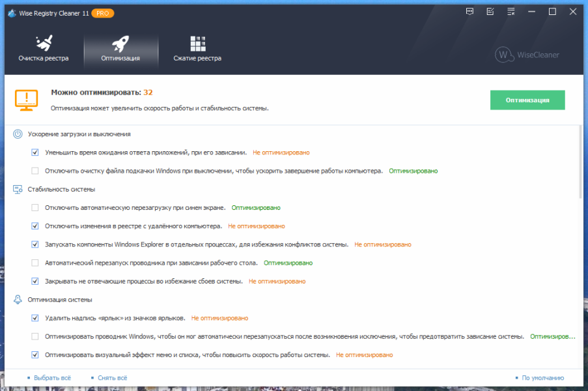Minimize the Wise Registry Cleaner window
The image size is (588, 391).
[531, 12]
